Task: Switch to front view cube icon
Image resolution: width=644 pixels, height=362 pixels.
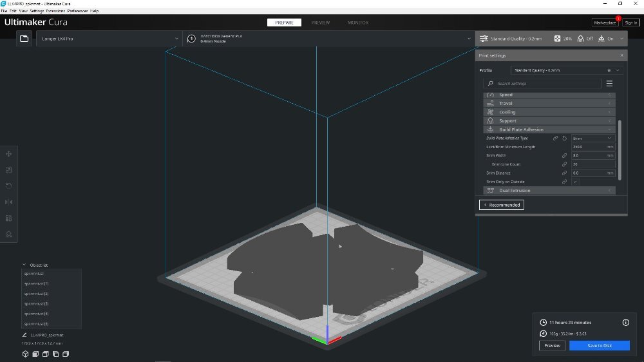Action: pos(35,354)
